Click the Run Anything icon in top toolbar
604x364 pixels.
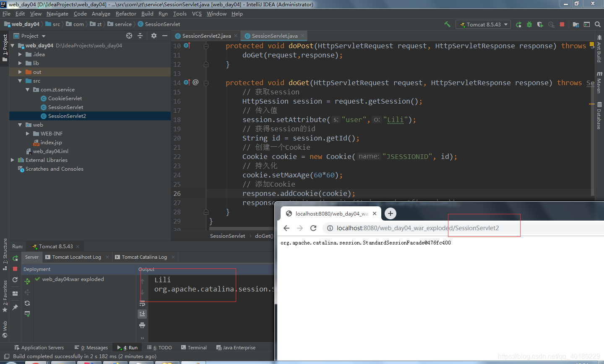(586, 24)
